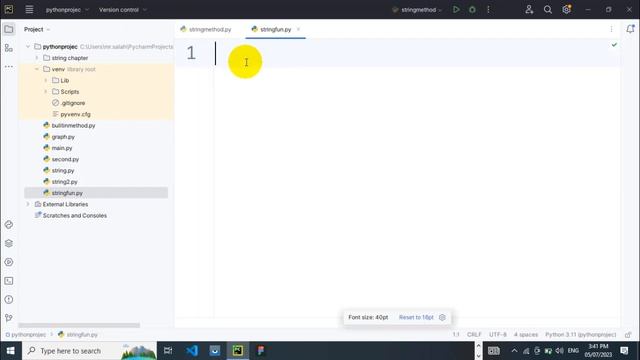Select second.py in project tree
This screenshot has width=640, height=360.
(65, 159)
